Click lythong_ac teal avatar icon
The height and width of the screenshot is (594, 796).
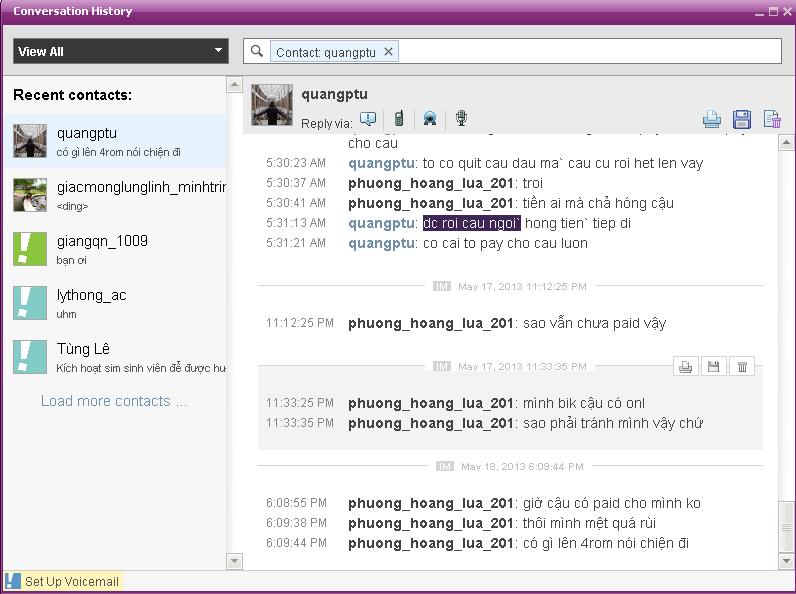pos(30,303)
